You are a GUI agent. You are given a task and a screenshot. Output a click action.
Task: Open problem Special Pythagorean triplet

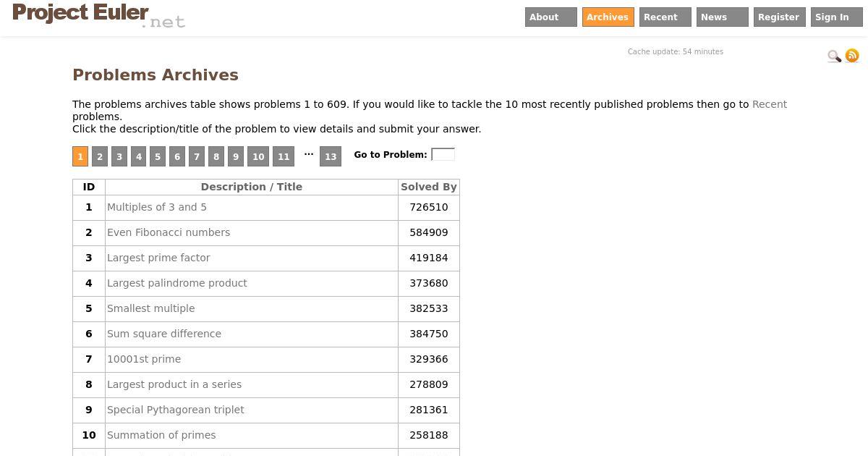176,410
